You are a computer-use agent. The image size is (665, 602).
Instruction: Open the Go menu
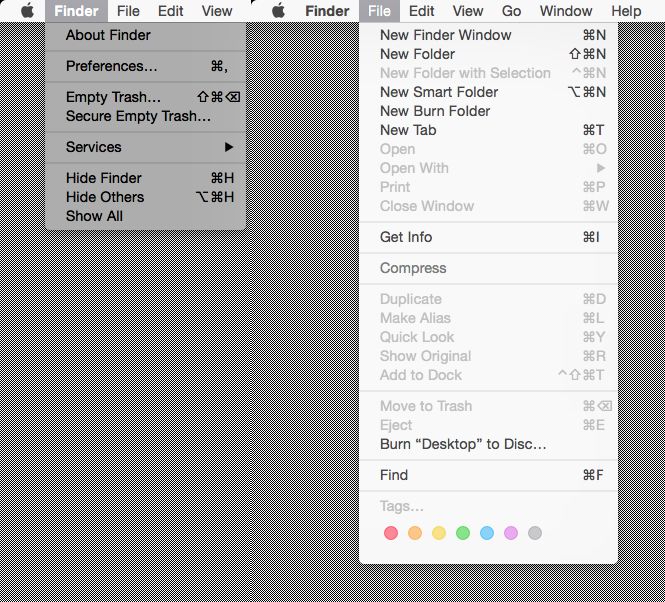[511, 11]
